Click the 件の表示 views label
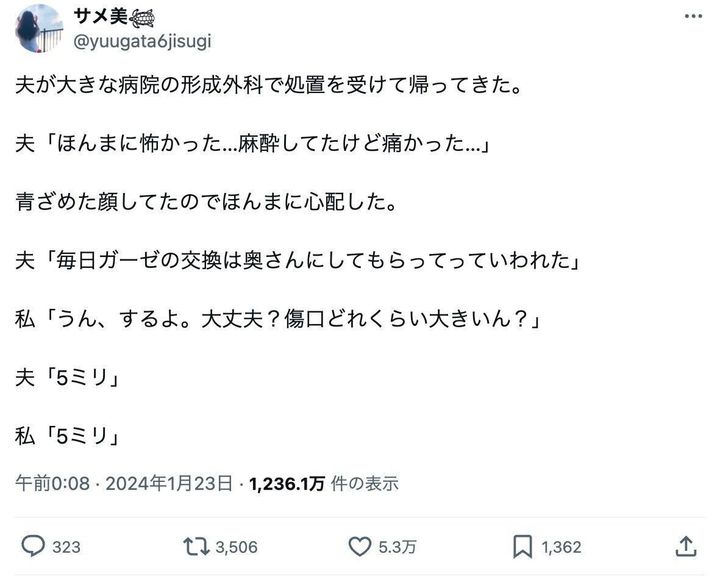Viewport: 720px width, 576px height. tap(365, 484)
